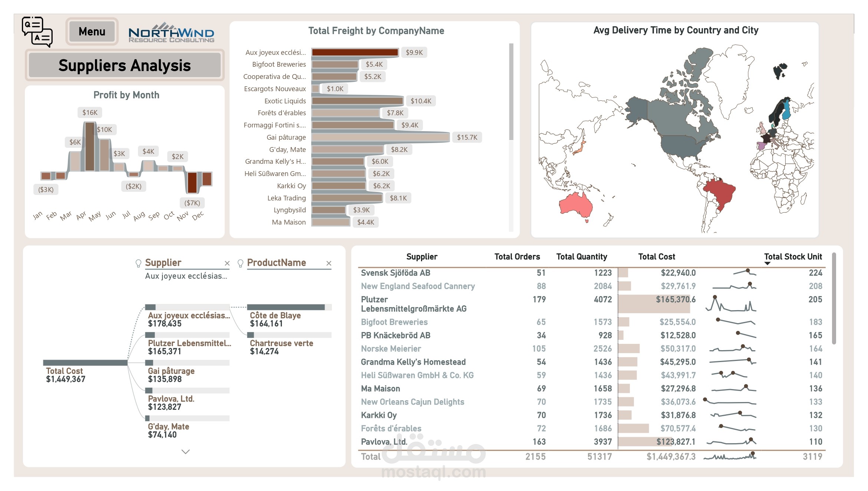Sort by Total Stock Unit column header
The width and height of the screenshot is (868, 491).
pyautogui.click(x=793, y=256)
